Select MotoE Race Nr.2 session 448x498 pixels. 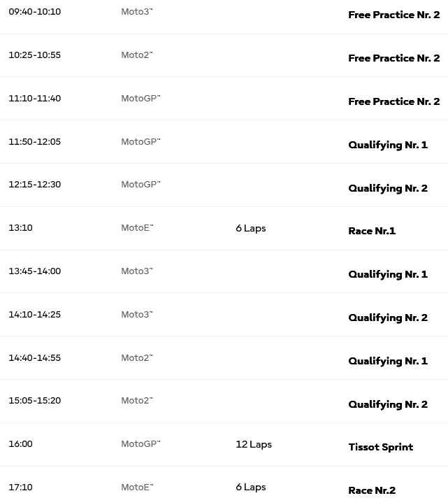click(372, 490)
